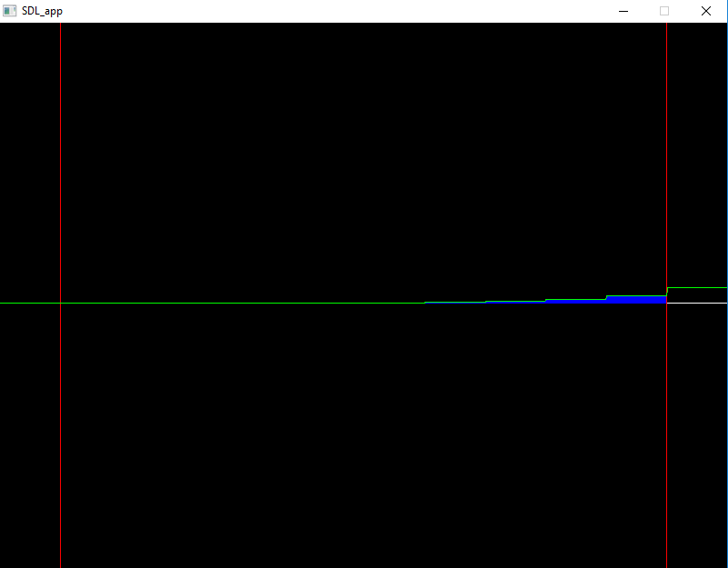Click the thinnest blue step just above the axis

515,302
